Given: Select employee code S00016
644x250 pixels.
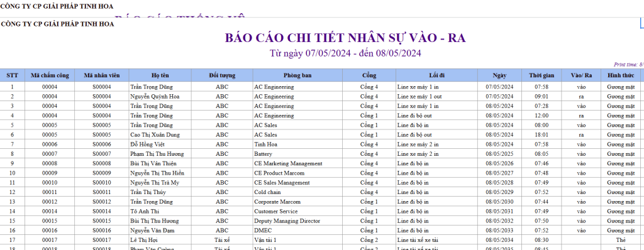Looking at the screenshot, I should (102, 231).
